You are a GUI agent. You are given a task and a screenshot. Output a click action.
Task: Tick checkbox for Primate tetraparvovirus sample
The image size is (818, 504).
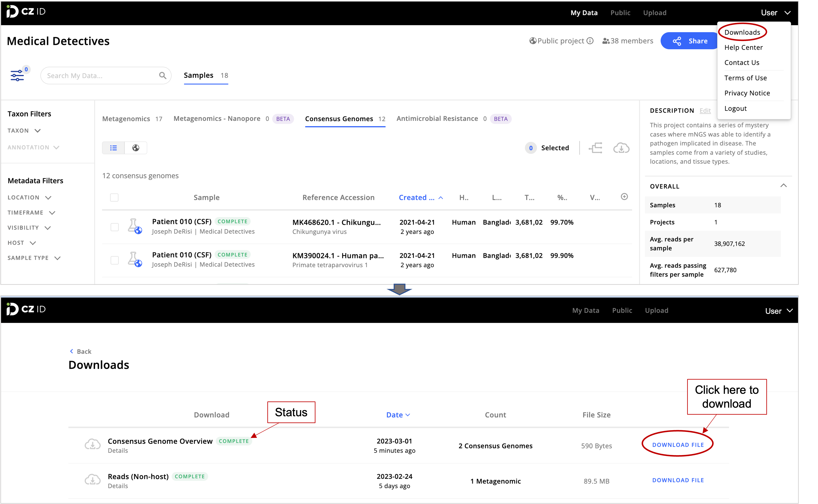[x=114, y=260]
